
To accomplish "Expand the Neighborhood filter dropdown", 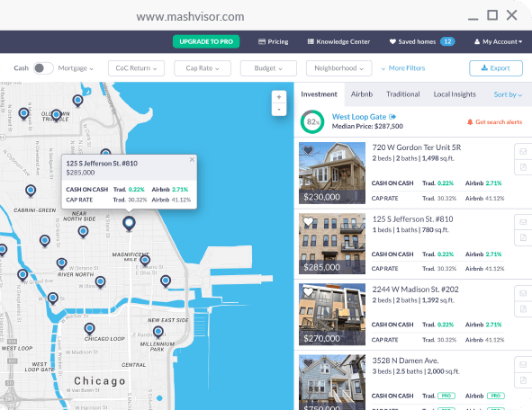I will [x=338, y=68].
